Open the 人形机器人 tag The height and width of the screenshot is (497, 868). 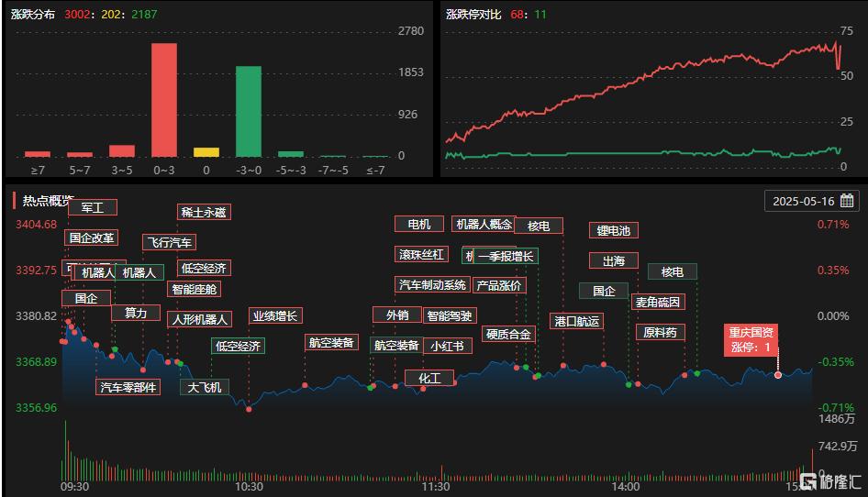tap(199, 319)
